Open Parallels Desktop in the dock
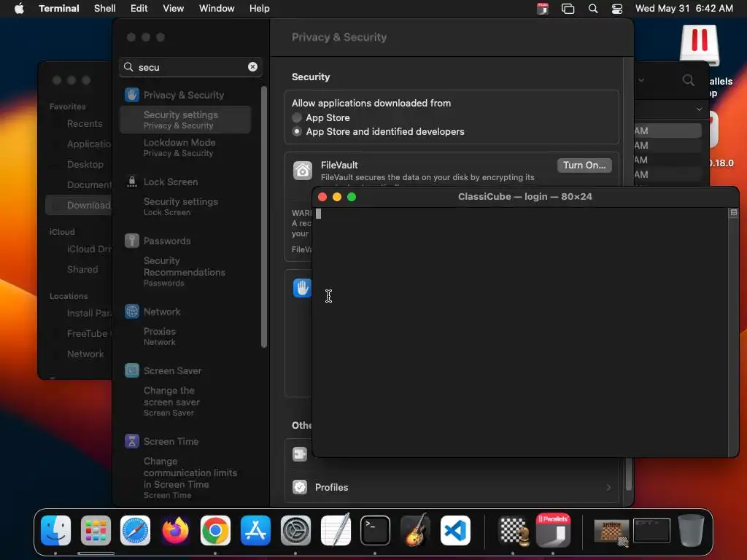The width and height of the screenshot is (747, 560). pos(553,530)
